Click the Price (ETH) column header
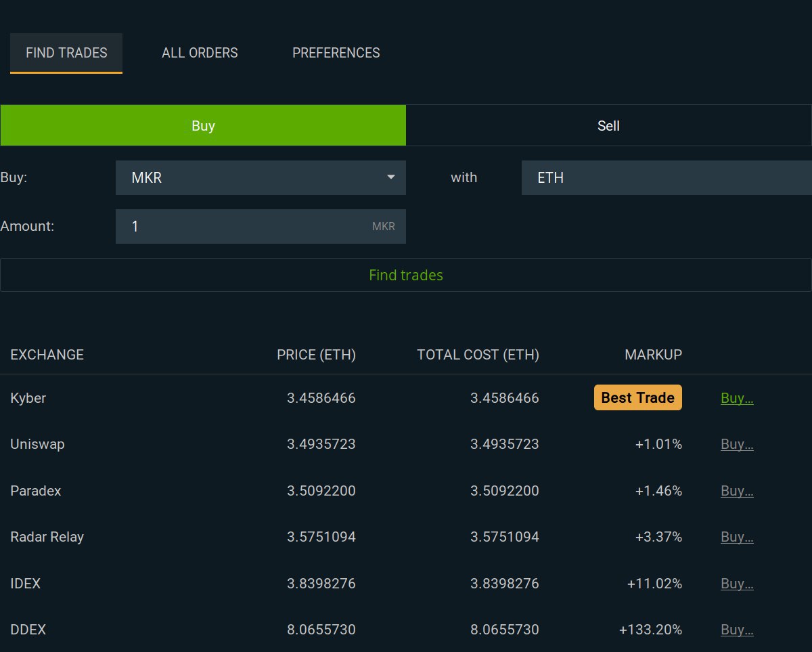 (316, 355)
